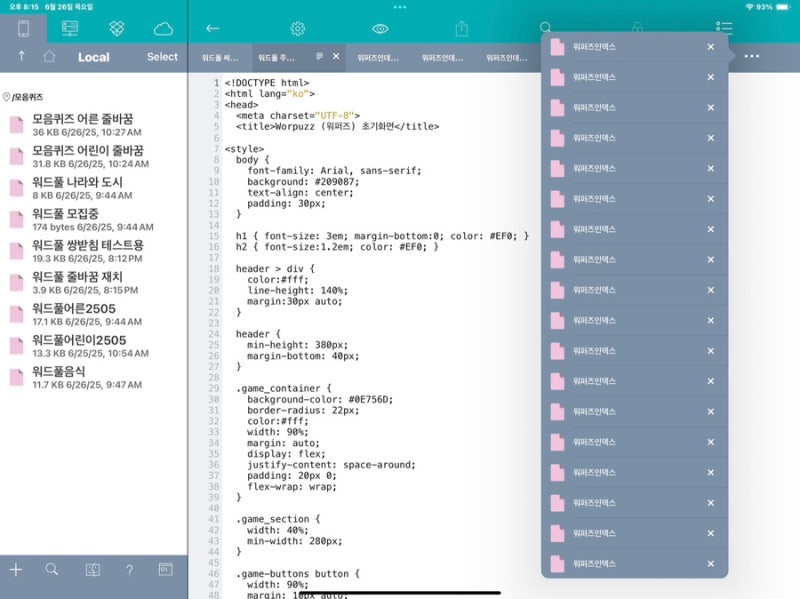Click the /모음퀴즈 folder path

[x=28, y=97]
